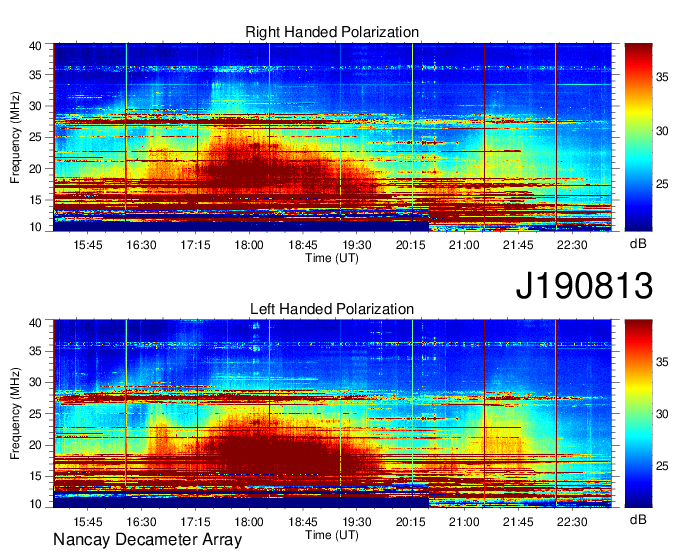This screenshot has width=680, height=552.
Task: Click the 21:45 time tick of Left Handed plot
Action: tap(518, 521)
